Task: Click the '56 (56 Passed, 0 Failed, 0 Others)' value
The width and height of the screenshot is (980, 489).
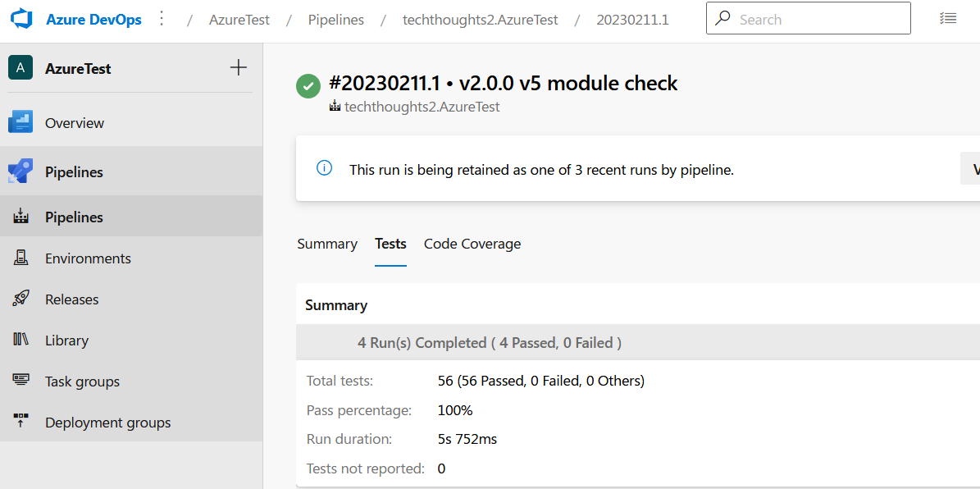Action: pyautogui.click(x=541, y=380)
